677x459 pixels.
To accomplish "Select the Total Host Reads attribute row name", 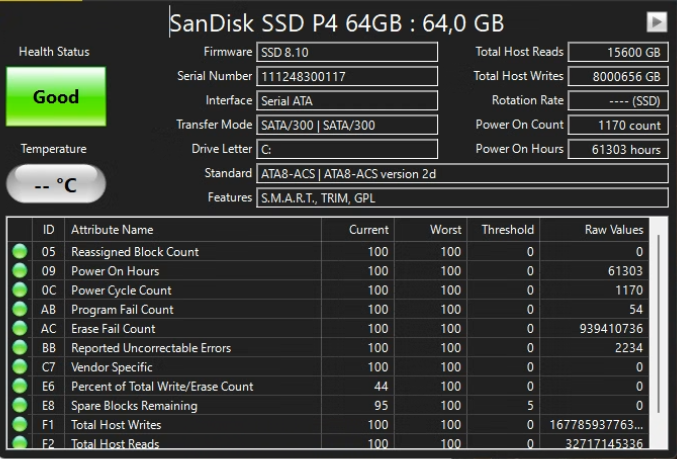I will (115, 443).
